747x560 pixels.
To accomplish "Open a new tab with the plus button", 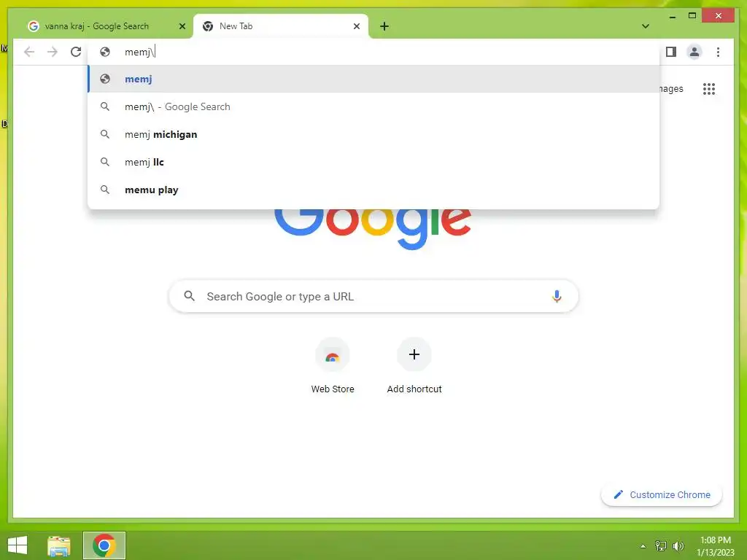I will point(384,26).
